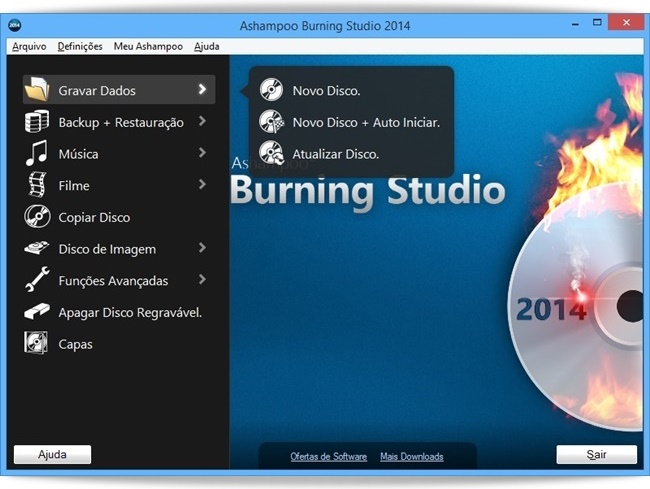Viewport: 650px width, 489px height.
Task: Open the Mais Downloads link
Action: click(x=412, y=457)
